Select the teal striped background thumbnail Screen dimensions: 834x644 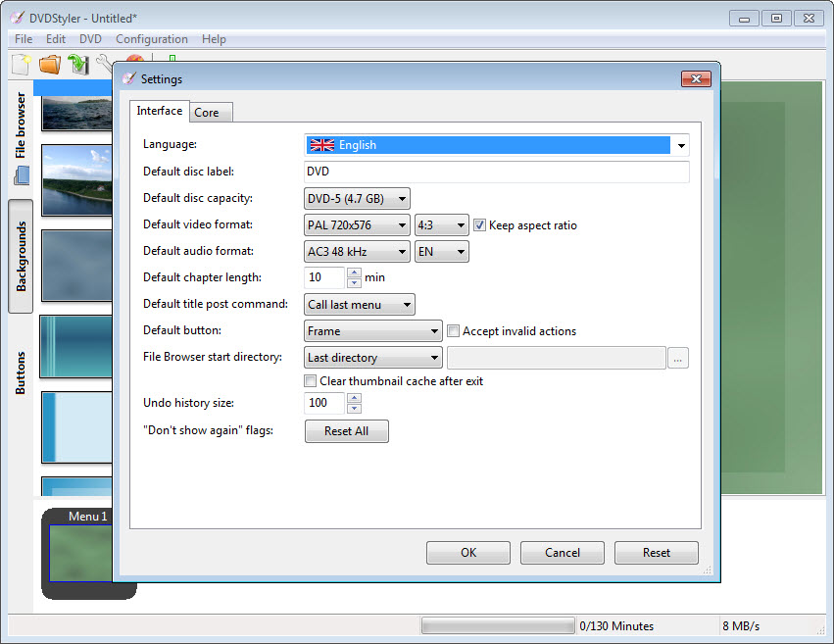pyautogui.click(x=76, y=346)
